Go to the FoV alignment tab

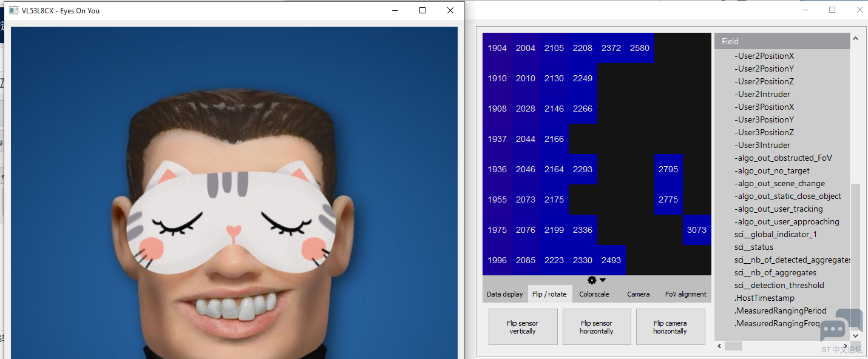[685, 294]
